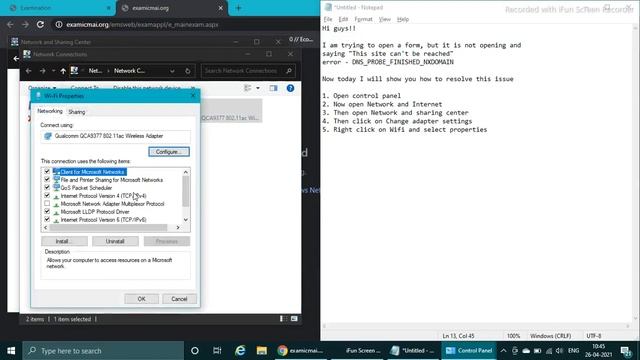Toggle Client for Microsoft Networks checkbox
Screen dimensions: 640x360
coord(47,171)
